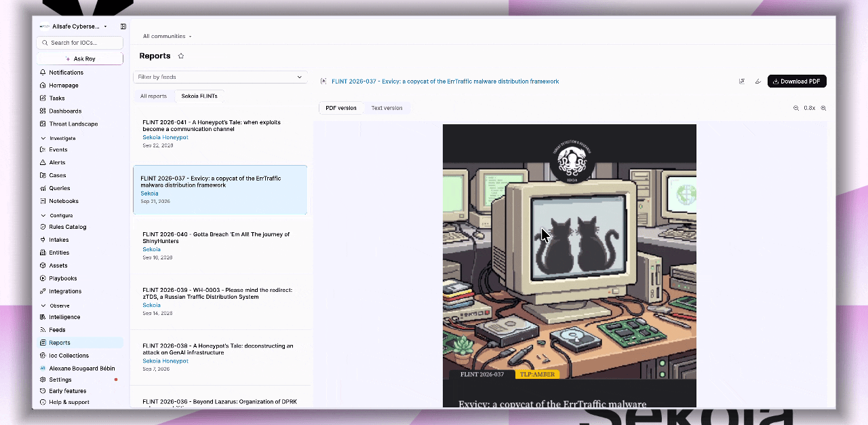Open the Sekoia link under FLINT 2026-039
This screenshot has width=868, height=425.
click(x=151, y=305)
